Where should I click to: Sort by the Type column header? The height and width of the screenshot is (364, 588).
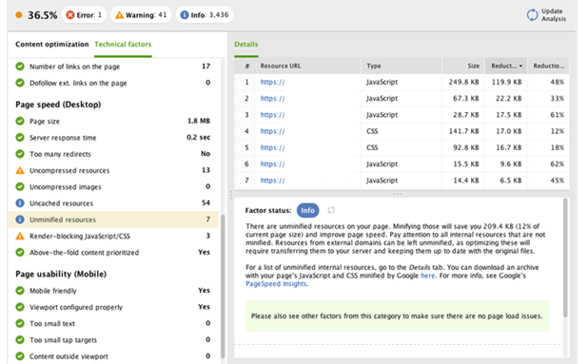click(402, 66)
